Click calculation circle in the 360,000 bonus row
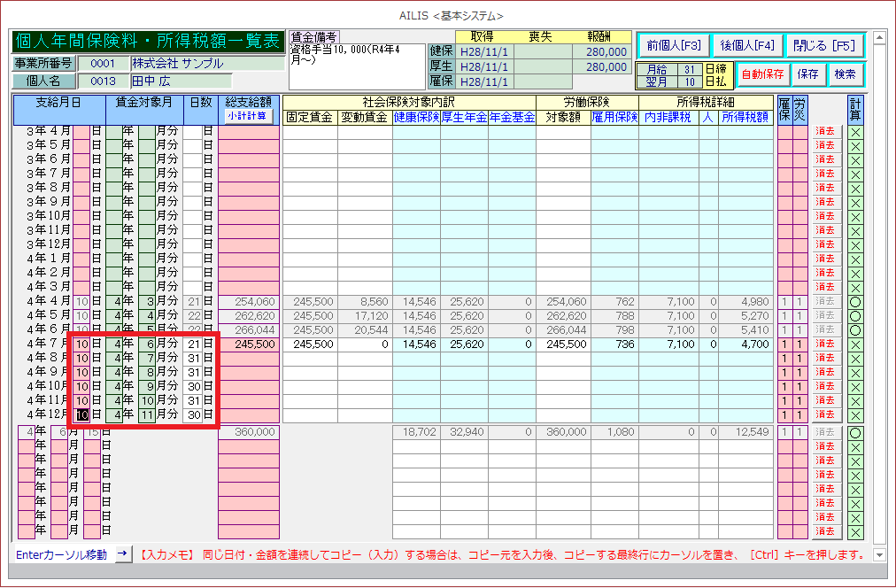896x588 pixels. tap(854, 432)
